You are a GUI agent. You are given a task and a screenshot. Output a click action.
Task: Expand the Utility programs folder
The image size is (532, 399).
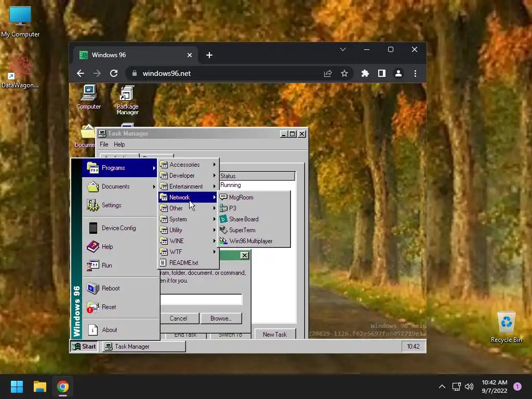[188, 230]
